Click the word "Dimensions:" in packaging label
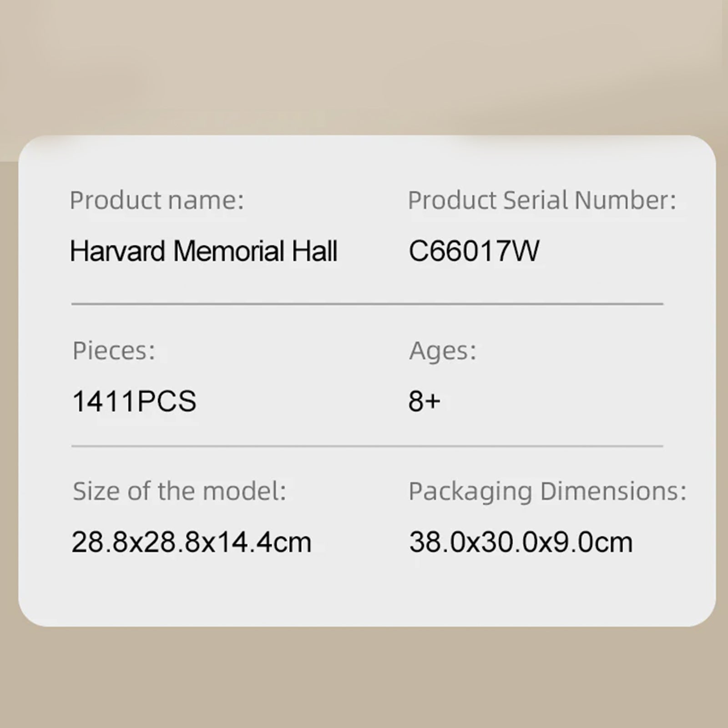This screenshot has height=728, width=728. click(x=613, y=491)
